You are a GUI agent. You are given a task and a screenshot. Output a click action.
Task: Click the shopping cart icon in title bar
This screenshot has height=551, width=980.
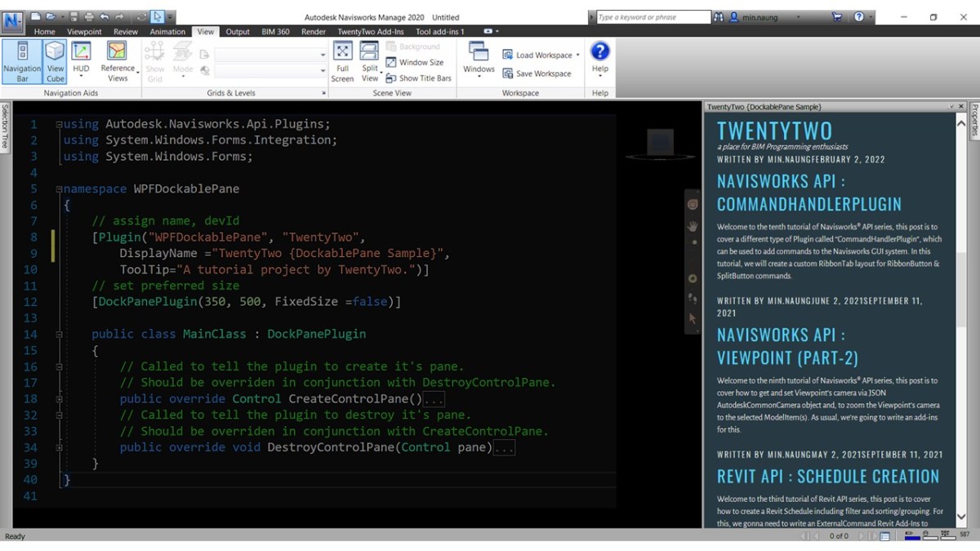point(837,16)
